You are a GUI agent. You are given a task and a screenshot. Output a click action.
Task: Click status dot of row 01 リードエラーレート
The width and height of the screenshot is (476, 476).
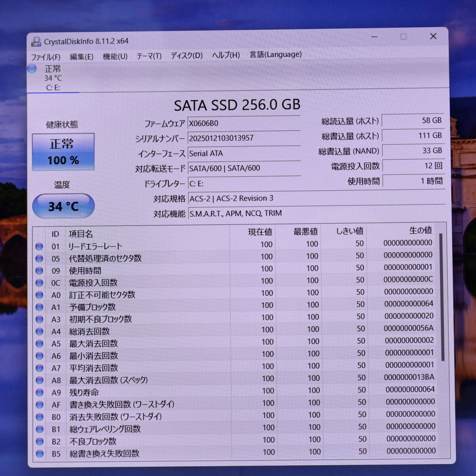(39, 246)
